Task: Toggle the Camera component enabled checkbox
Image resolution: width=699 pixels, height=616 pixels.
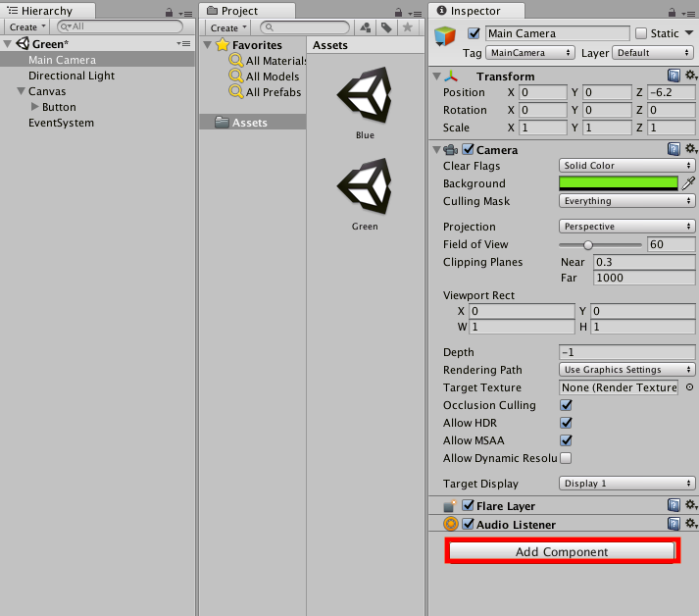Action: (468, 149)
